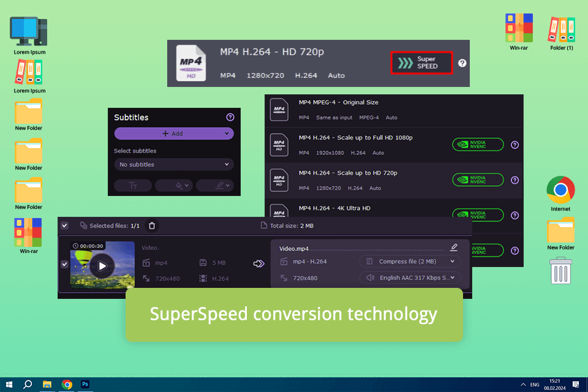Click the MP4 HD icon of Full HD 1080p
The height and width of the screenshot is (392, 588).
[279, 145]
